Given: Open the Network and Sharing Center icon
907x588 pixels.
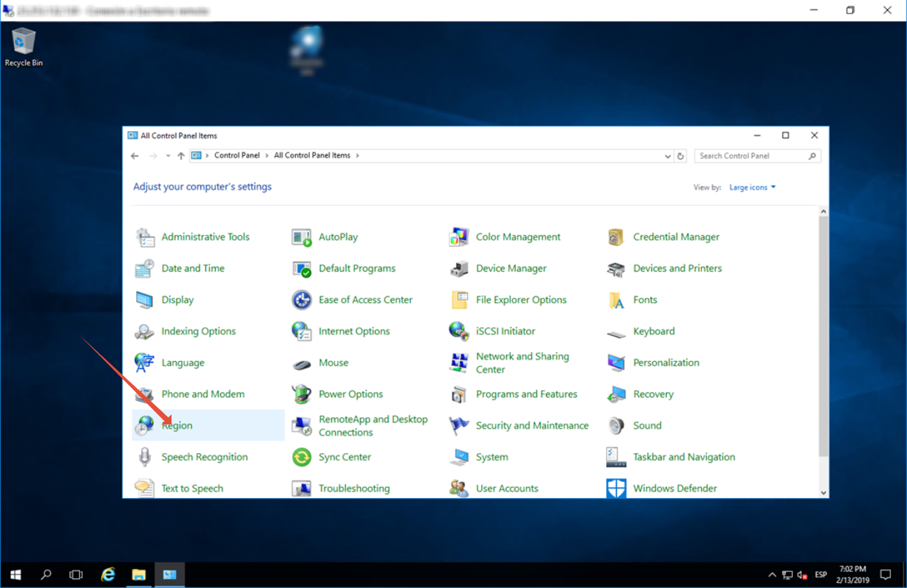Looking at the screenshot, I should coord(459,362).
